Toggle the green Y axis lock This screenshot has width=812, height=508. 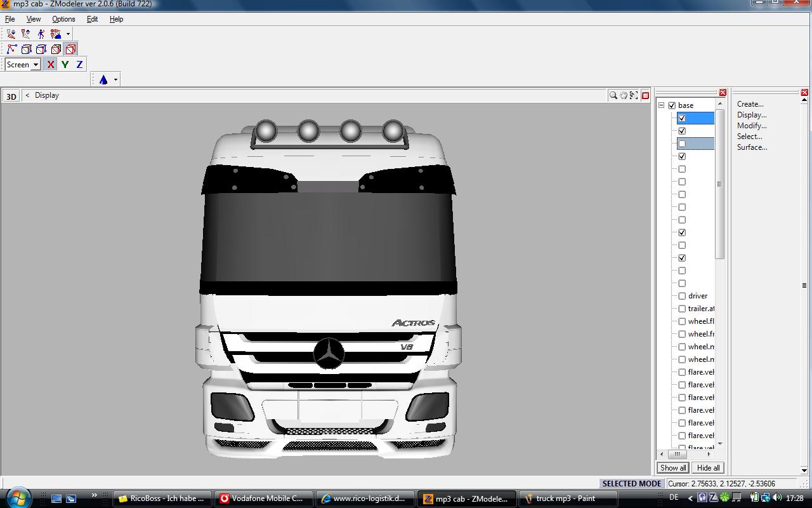65,64
